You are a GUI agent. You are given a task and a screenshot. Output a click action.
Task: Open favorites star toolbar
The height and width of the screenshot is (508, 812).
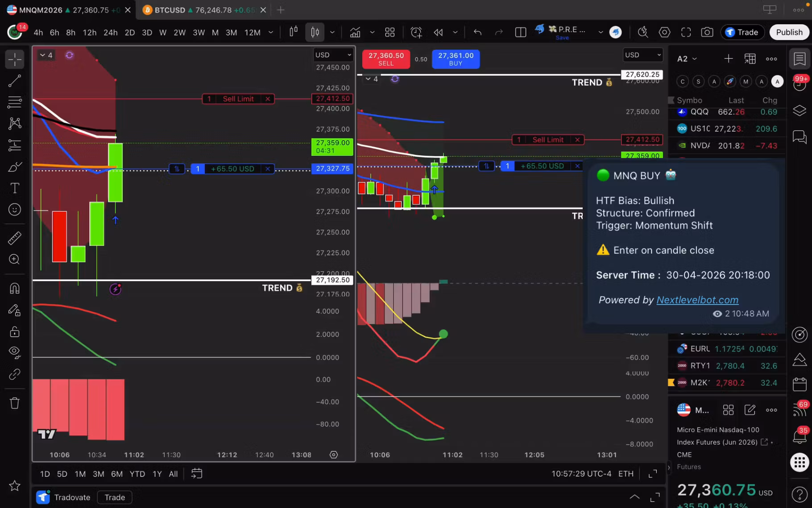(15, 486)
